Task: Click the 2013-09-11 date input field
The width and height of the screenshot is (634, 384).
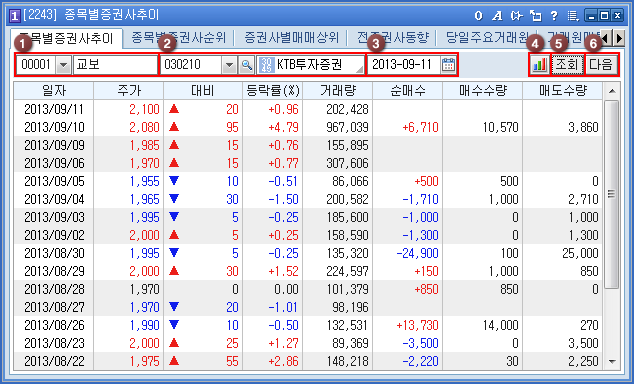Action: point(403,65)
